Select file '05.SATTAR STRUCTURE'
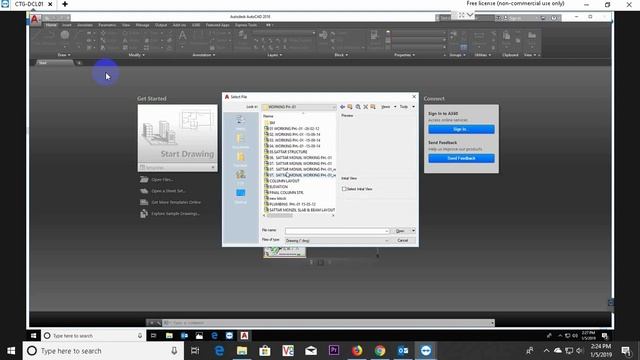Viewport: 640px width, 360px height. [286, 151]
